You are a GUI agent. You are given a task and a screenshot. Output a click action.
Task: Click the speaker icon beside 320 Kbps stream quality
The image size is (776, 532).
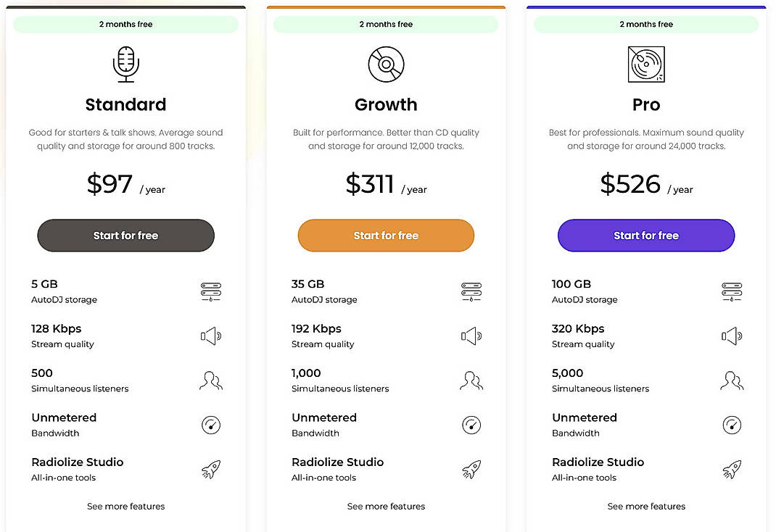pos(731,336)
